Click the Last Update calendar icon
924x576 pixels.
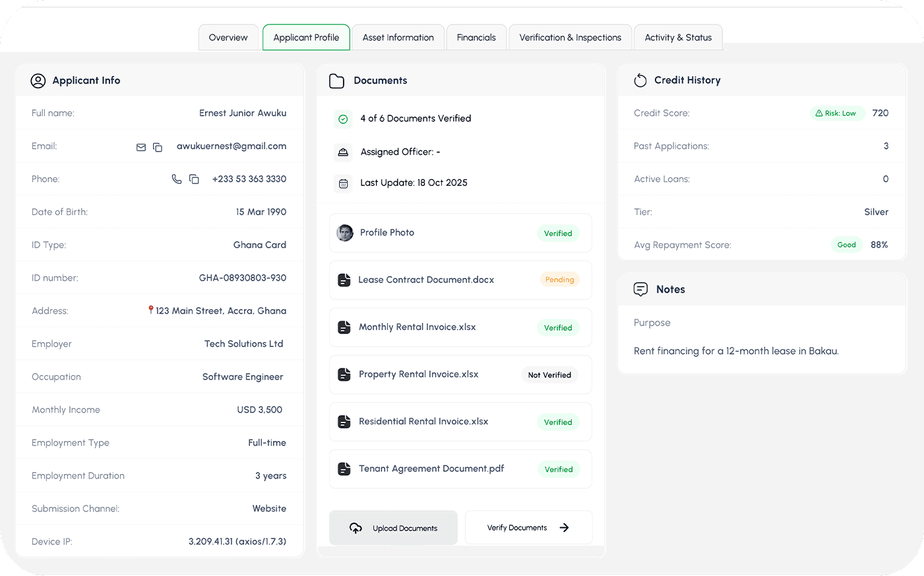point(343,184)
